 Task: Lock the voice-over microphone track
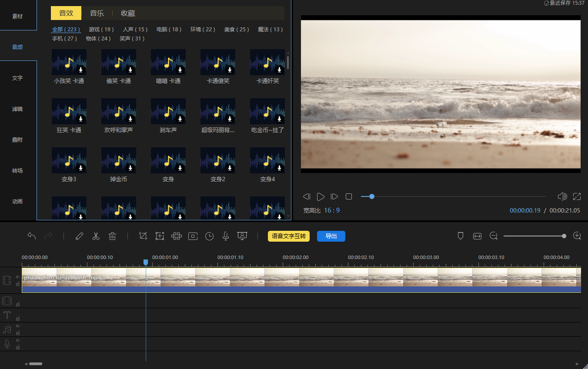18,347
